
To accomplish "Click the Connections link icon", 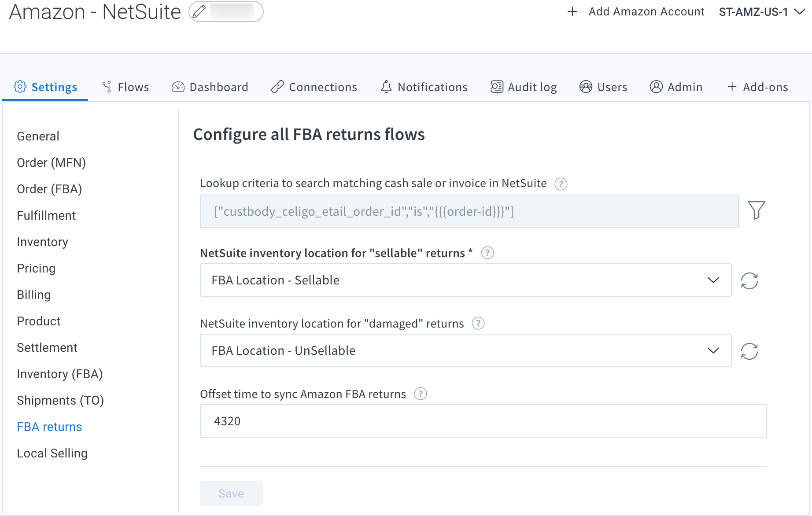I will pos(277,87).
